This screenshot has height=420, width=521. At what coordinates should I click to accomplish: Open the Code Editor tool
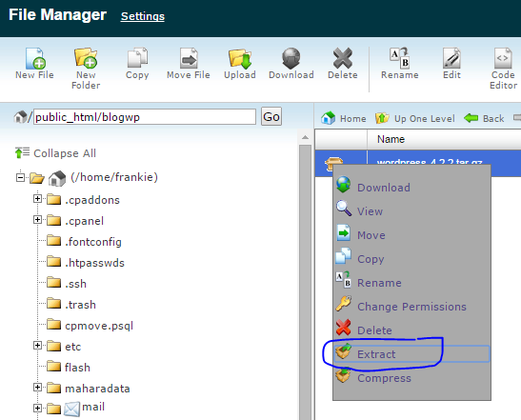(x=503, y=58)
